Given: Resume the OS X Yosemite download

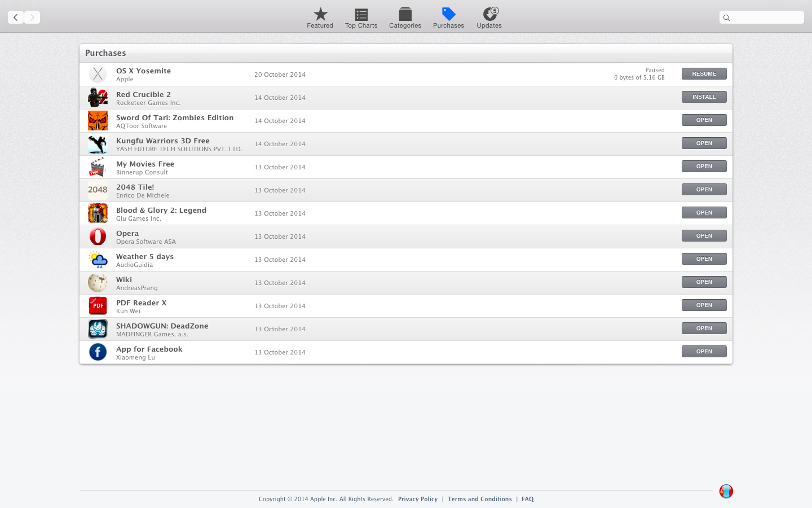Looking at the screenshot, I should (x=704, y=74).
